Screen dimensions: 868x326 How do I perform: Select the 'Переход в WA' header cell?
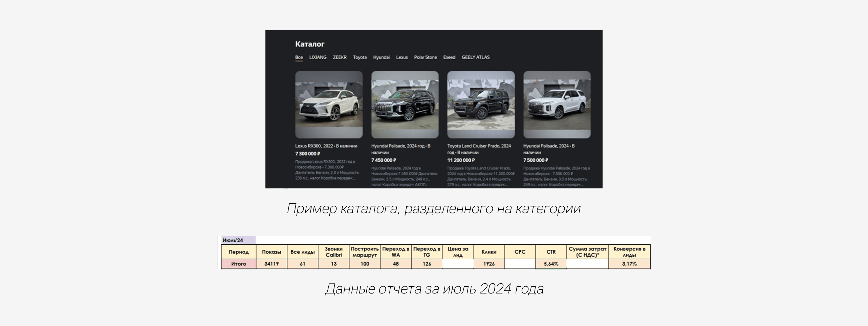tap(396, 252)
